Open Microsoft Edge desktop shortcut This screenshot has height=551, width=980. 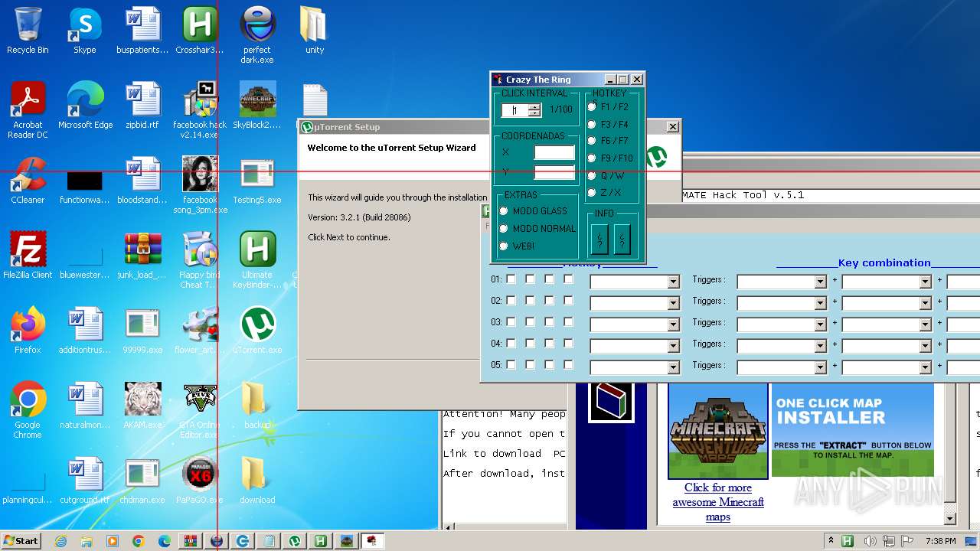tap(85, 106)
